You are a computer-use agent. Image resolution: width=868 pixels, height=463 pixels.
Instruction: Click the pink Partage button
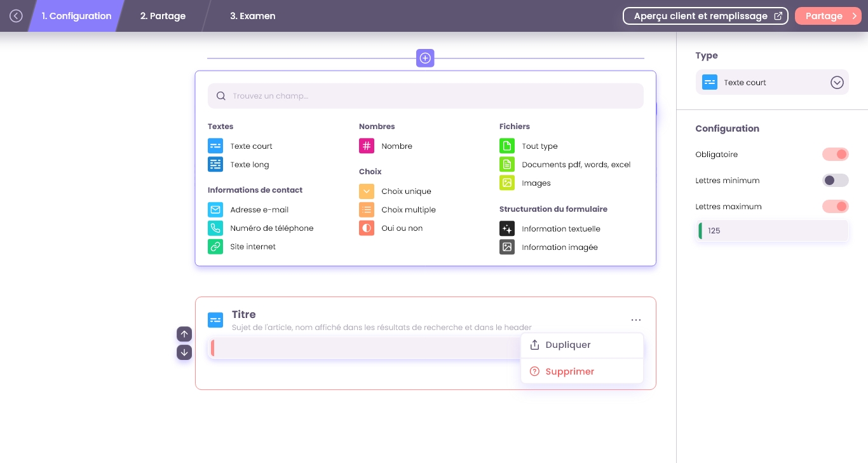tap(827, 16)
